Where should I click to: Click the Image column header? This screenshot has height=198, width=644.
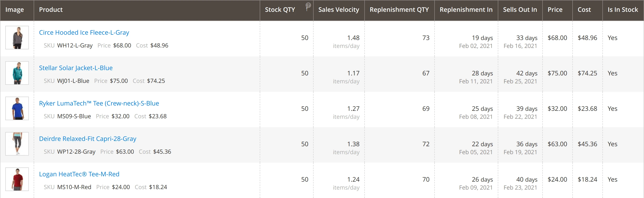pos(15,9)
